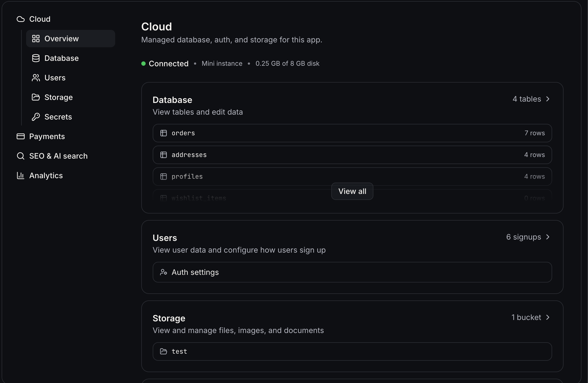Open the orders table row
588x383 pixels.
(352, 133)
